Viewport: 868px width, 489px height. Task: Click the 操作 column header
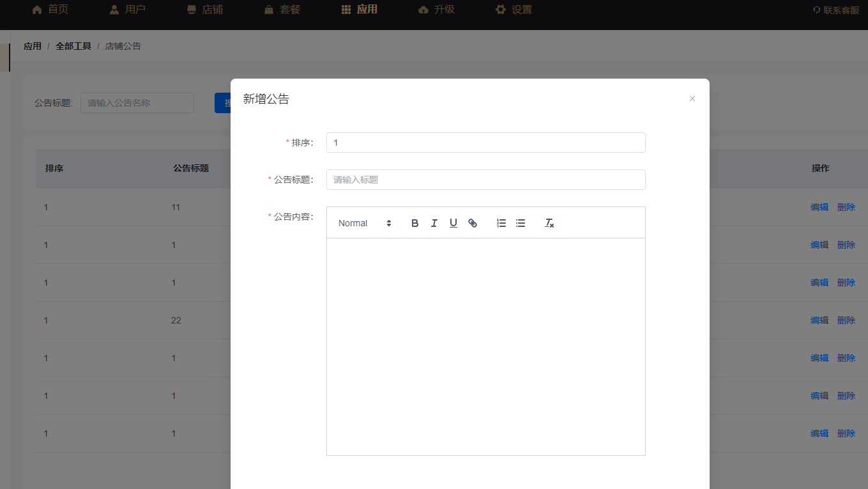pyautogui.click(x=820, y=169)
